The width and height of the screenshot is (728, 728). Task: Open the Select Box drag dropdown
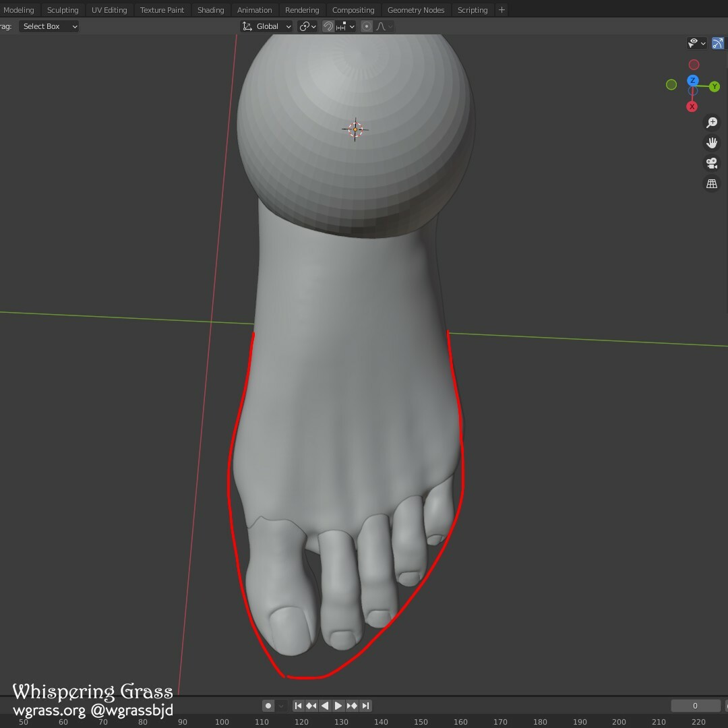tap(49, 26)
